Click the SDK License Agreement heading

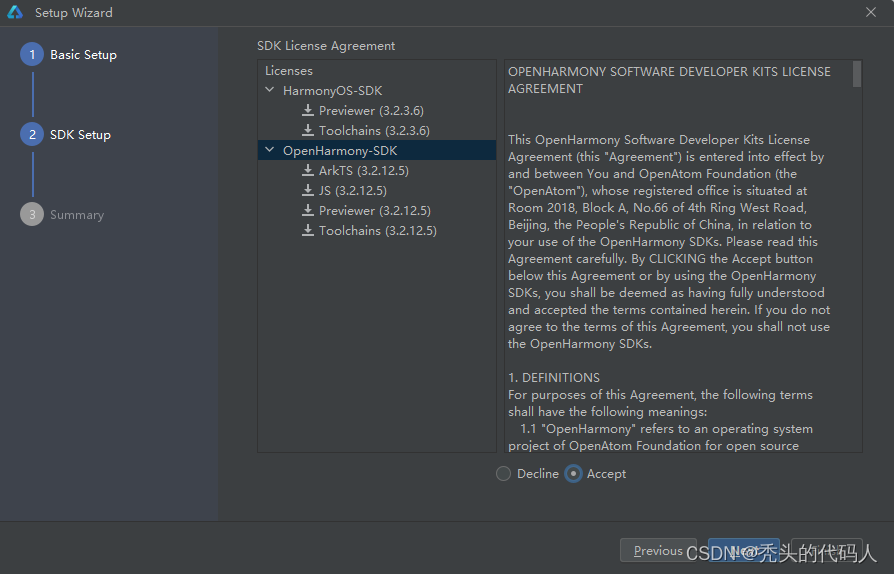click(326, 46)
